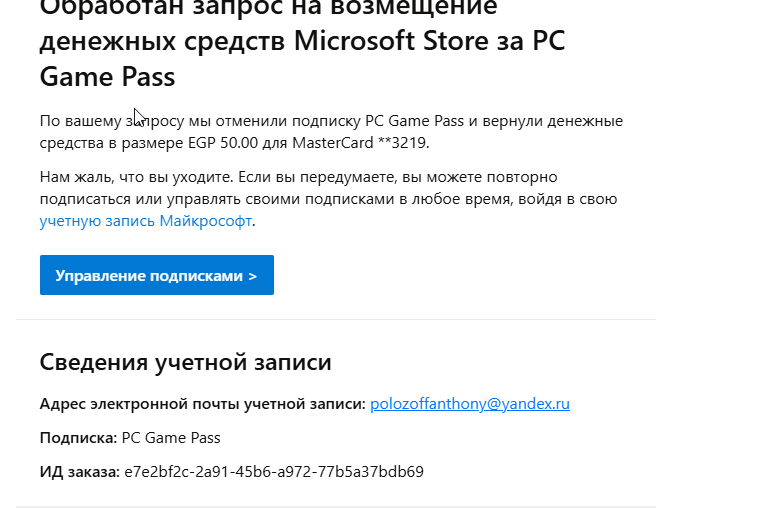Click the "Обработан запрос на возмещение" heading line
The height and width of the screenshot is (508, 760).
(268, 10)
